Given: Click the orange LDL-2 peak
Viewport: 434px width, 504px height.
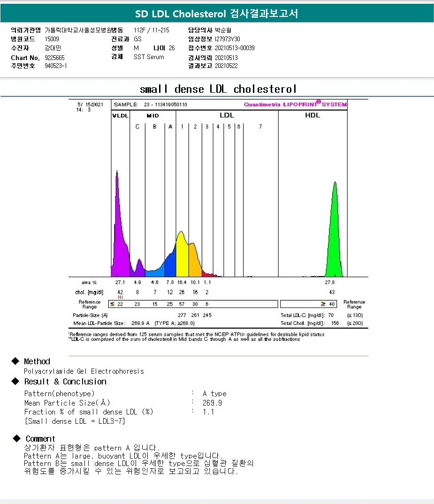Looking at the screenshot, I should (x=195, y=262).
